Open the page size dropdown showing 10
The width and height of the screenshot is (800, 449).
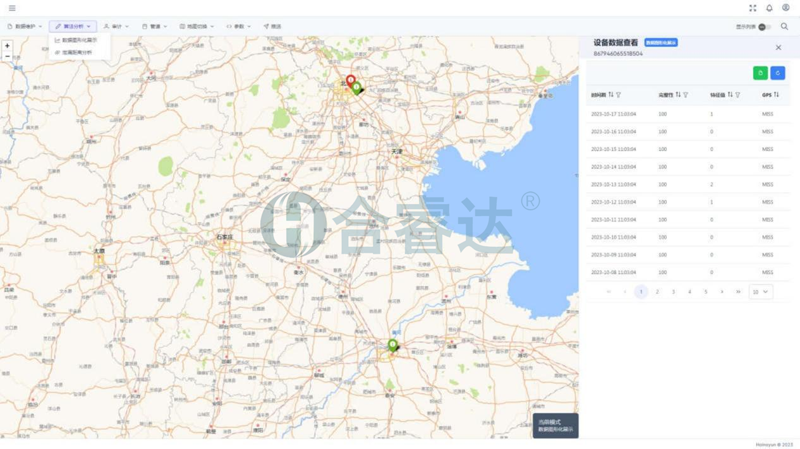(760, 292)
